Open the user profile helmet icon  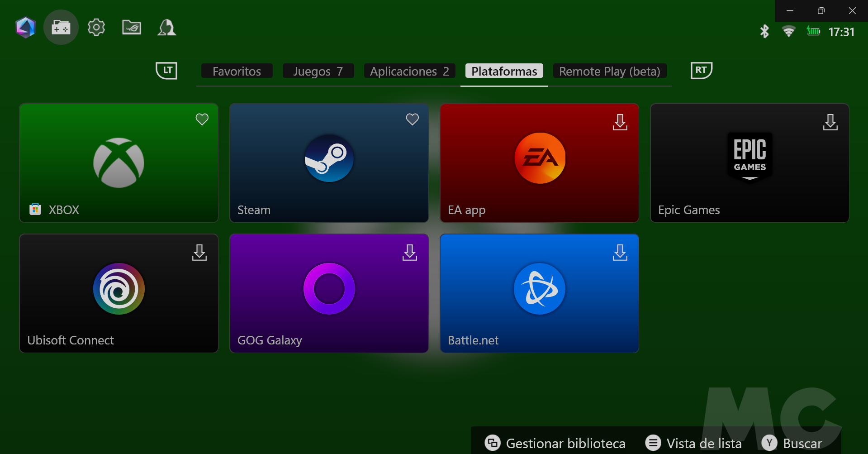pos(166,28)
